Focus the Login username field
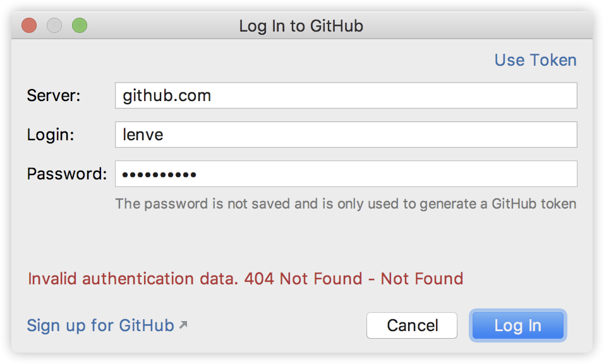604x364 pixels. [x=346, y=135]
